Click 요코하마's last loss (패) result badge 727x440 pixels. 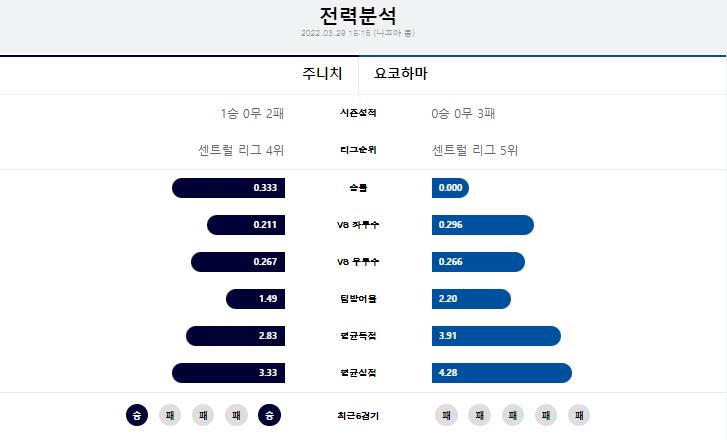click(x=579, y=415)
